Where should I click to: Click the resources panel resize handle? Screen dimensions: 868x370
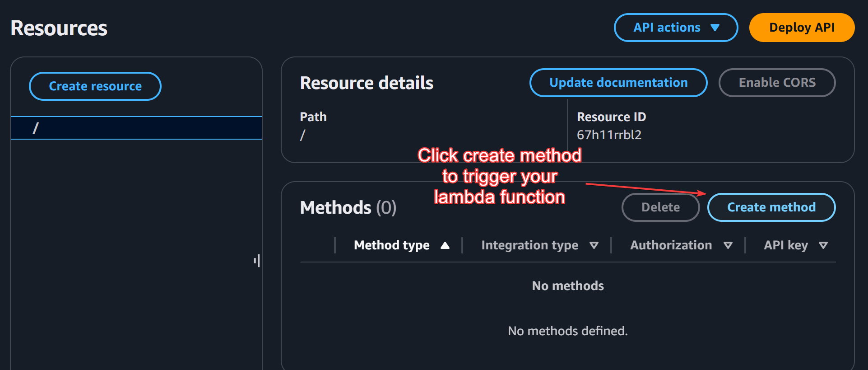coord(257,261)
